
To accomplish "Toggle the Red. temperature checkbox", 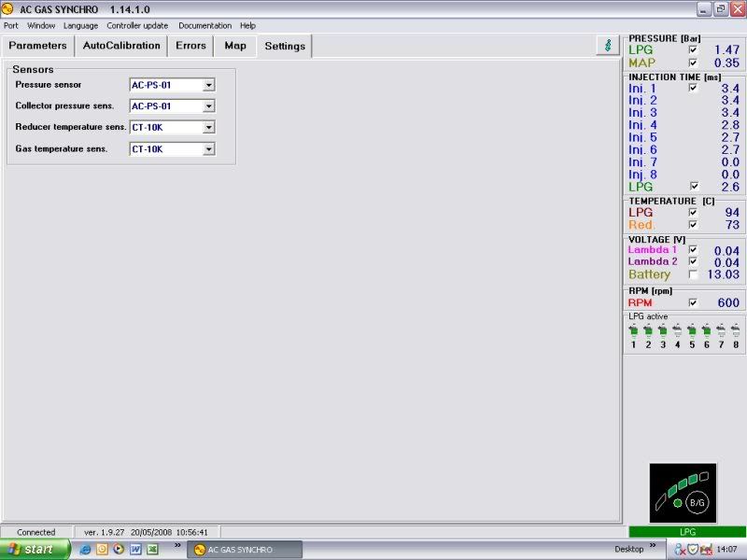I will point(693,225).
